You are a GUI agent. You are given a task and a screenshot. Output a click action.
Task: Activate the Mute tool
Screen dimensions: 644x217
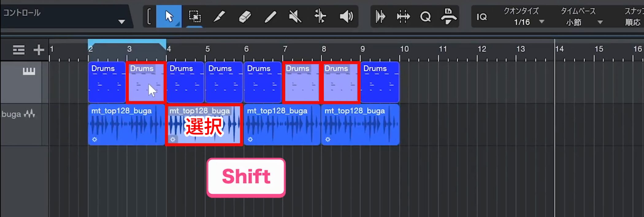[x=295, y=16]
